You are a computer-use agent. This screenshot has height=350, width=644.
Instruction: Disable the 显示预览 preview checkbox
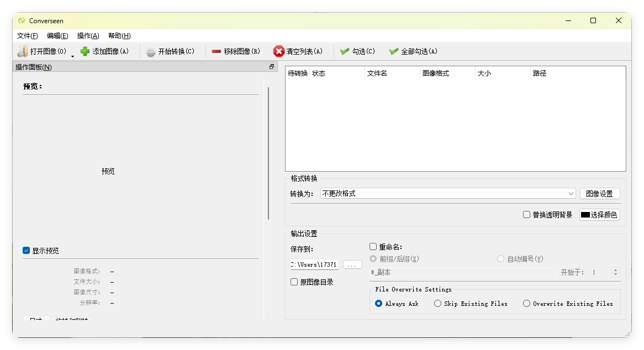tap(26, 250)
